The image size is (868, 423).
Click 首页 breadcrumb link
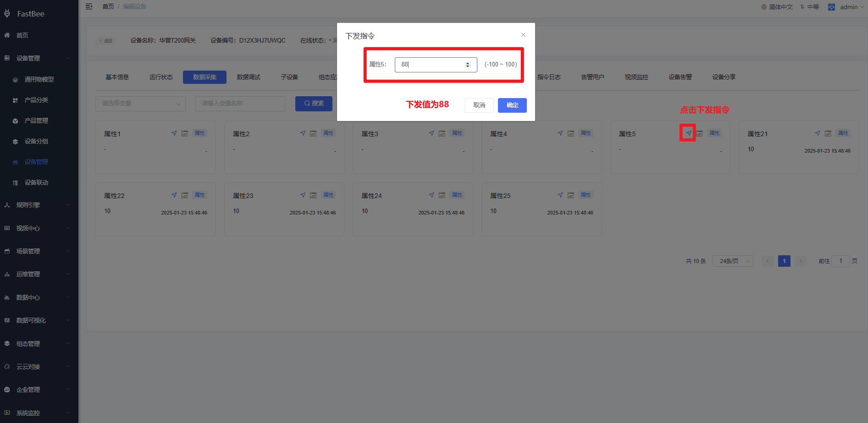pyautogui.click(x=108, y=6)
